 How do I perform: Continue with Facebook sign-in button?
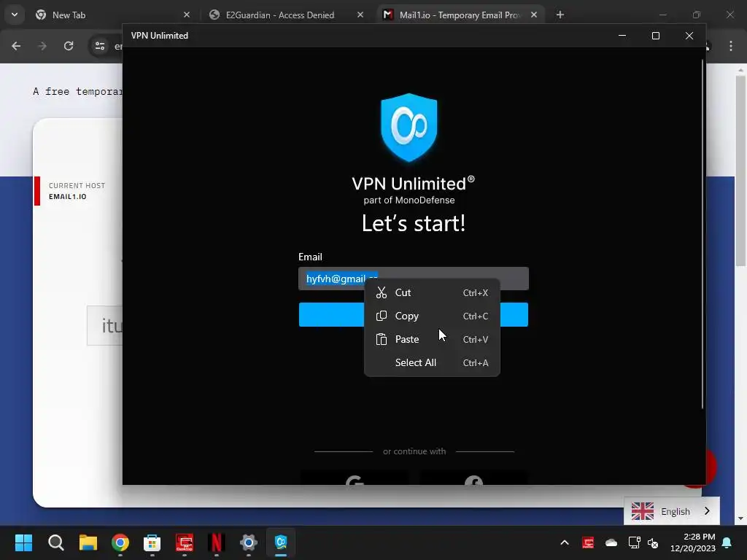point(473,478)
